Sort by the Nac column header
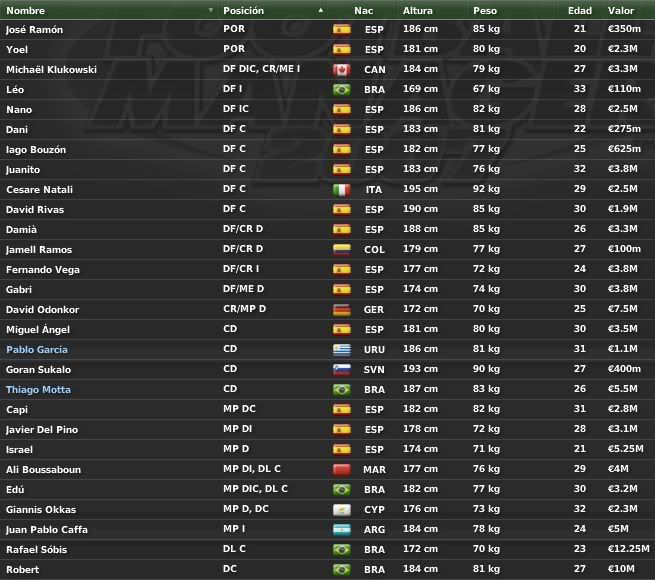Screen dimensions: 655x580 pos(363,10)
